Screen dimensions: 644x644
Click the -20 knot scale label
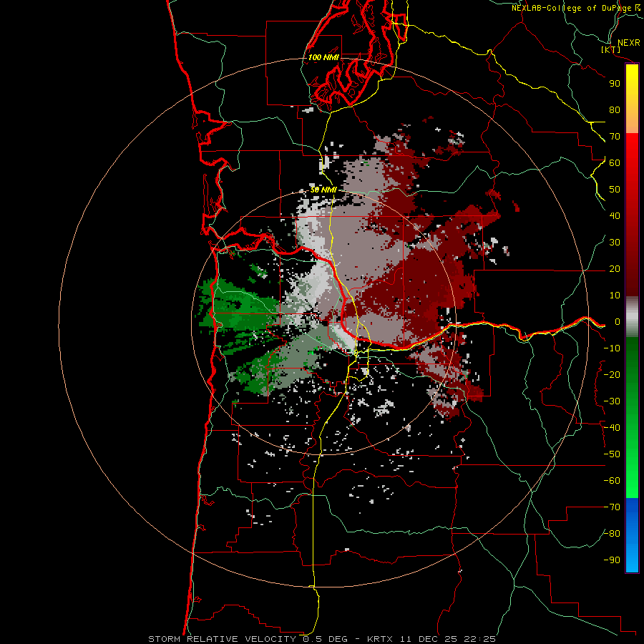tap(612, 374)
